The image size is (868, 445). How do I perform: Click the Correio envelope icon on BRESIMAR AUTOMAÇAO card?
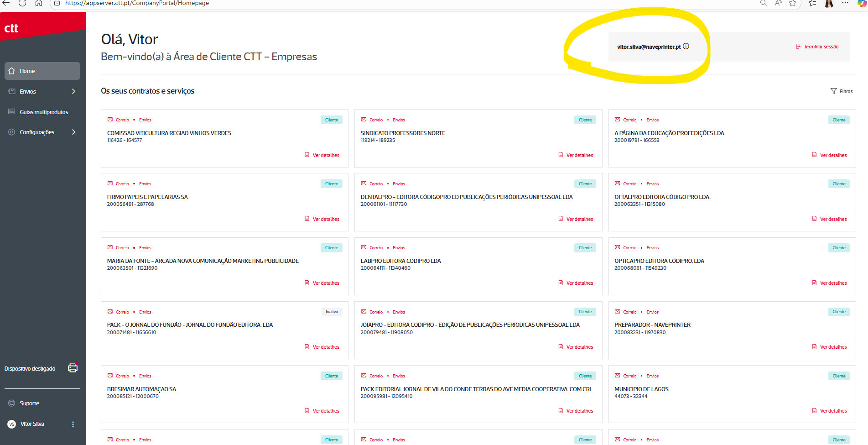coord(110,376)
